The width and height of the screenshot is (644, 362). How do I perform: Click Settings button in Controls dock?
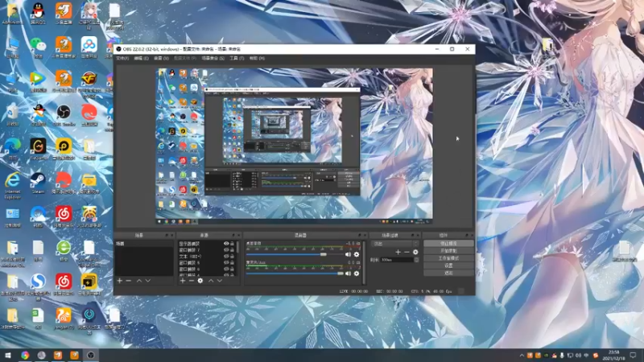coord(448,265)
